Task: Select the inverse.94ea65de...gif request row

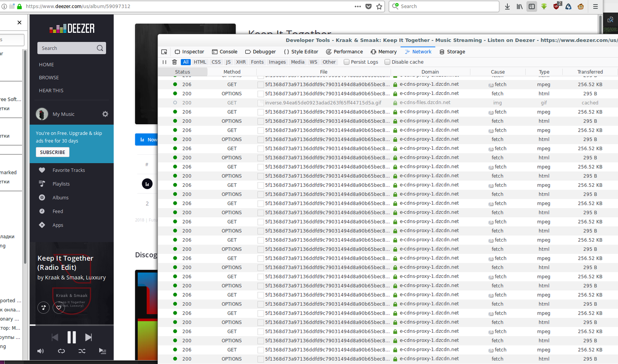Action: pyautogui.click(x=387, y=103)
